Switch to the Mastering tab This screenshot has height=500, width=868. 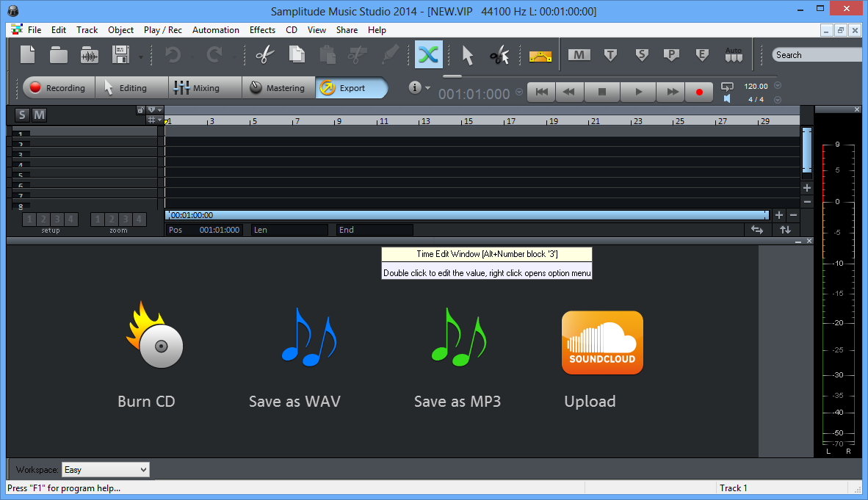[278, 87]
